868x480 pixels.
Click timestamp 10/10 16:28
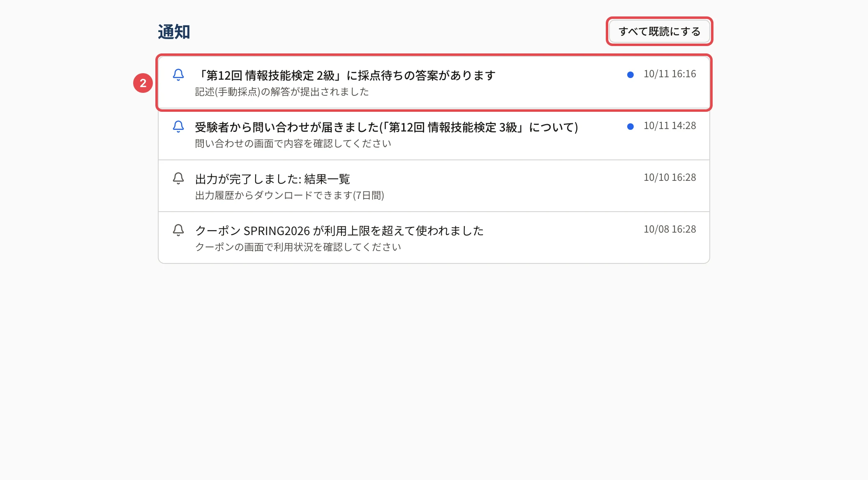(x=669, y=178)
